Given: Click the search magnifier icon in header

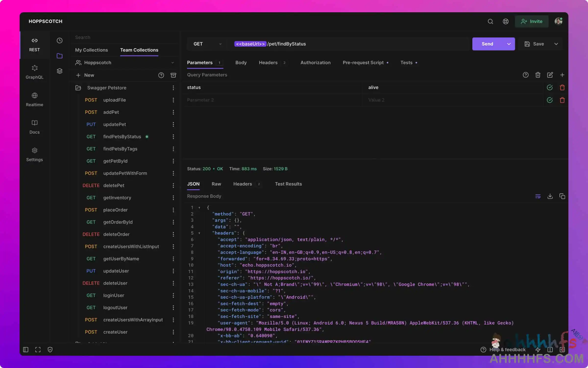Looking at the screenshot, I should pyautogui.click(x=490, y=21).
